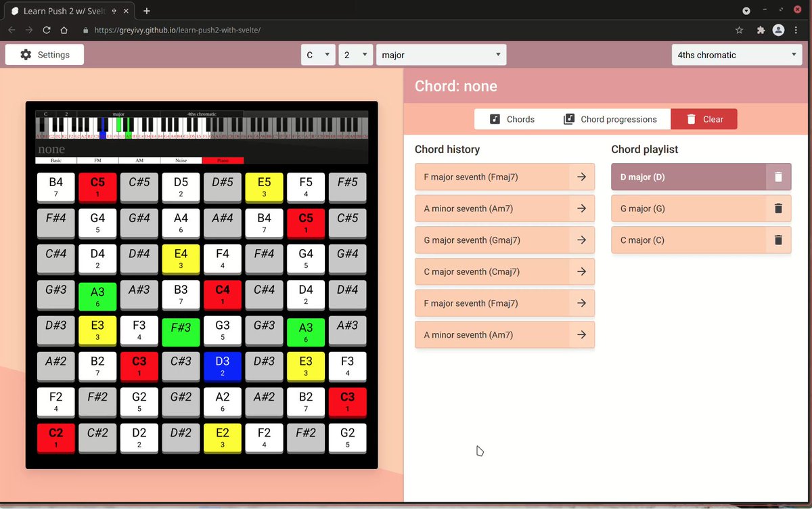Tap the gray D#2 pad
This screenshot has height=509, width=812.
[181, 437]
